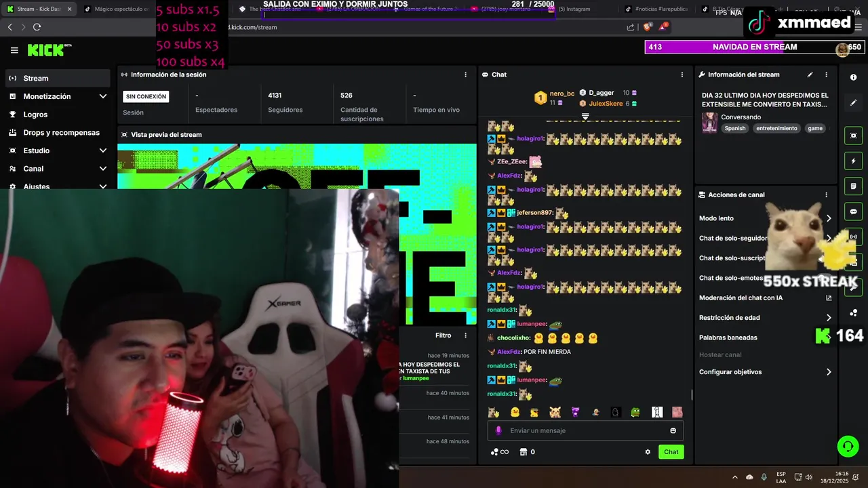Click the ESP LAA language indicator
The width and height of the screenshot is (868, 488).
click(781, 477)
